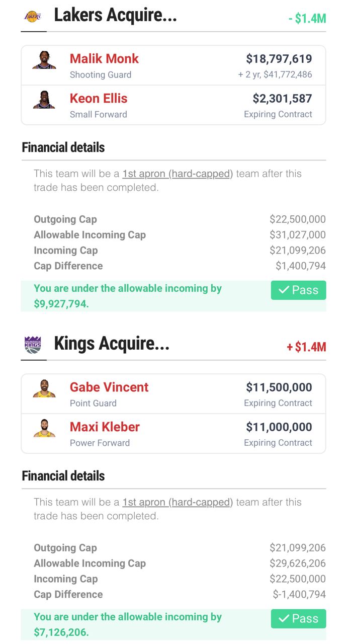Image resolution: width=347 pixels, height=644 pixels.
Task: Click the Lakers Acquire heading
Action: point(115,16)
